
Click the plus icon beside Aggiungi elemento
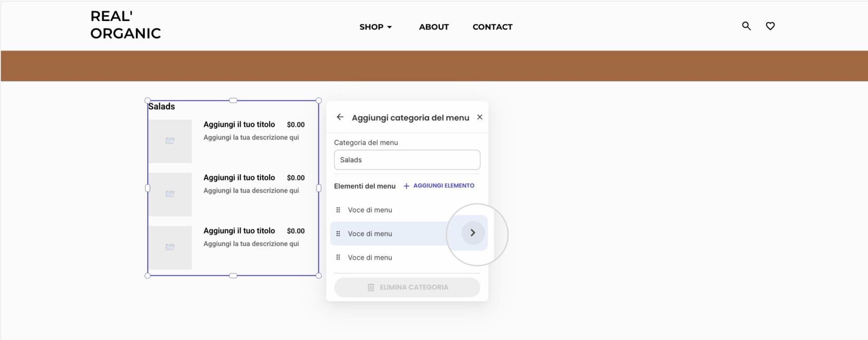(407, 186)
